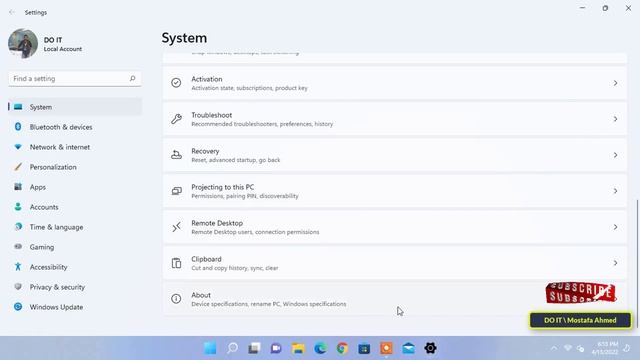Open Remote Desktop settings
Screen dimensions: 640x360
coord(395,227)
